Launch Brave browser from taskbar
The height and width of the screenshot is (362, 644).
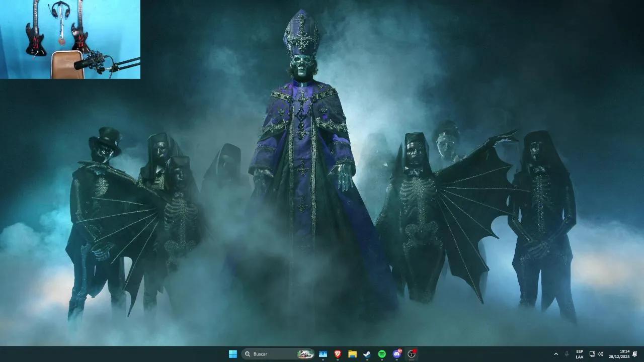point(338,354)
